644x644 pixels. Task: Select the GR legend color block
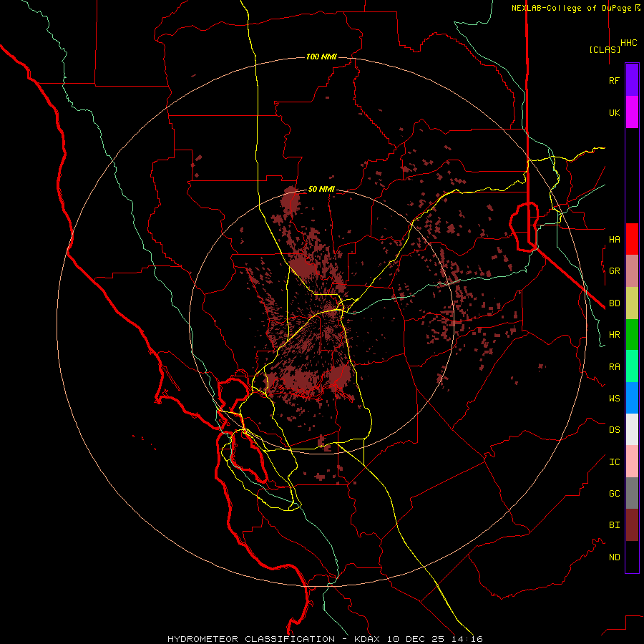(632, 271)
